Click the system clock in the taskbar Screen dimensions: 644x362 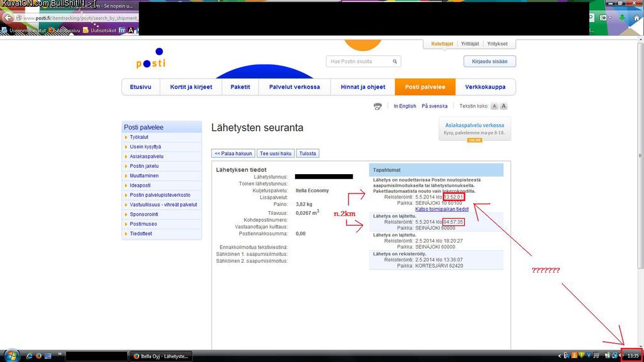(633, 356)
